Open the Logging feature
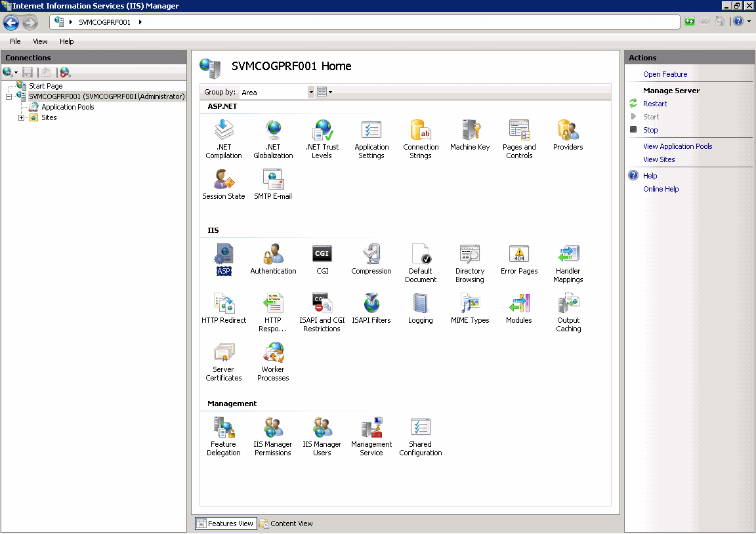This screenshot has width=756, height=534. coord(421,308)
